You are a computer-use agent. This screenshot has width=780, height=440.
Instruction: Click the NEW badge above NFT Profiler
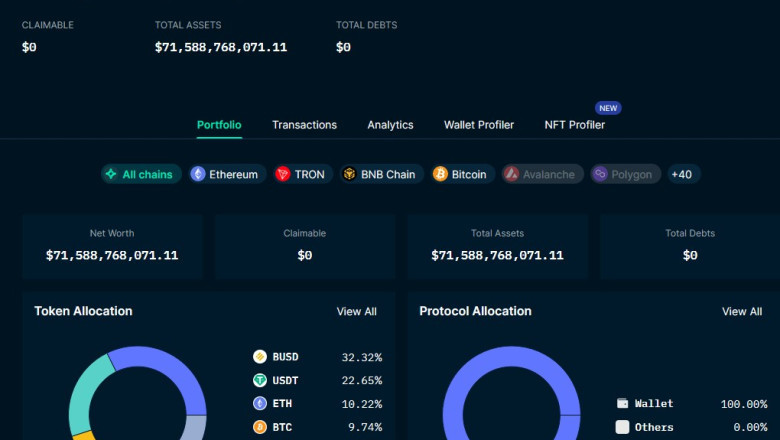click(608, 108)
